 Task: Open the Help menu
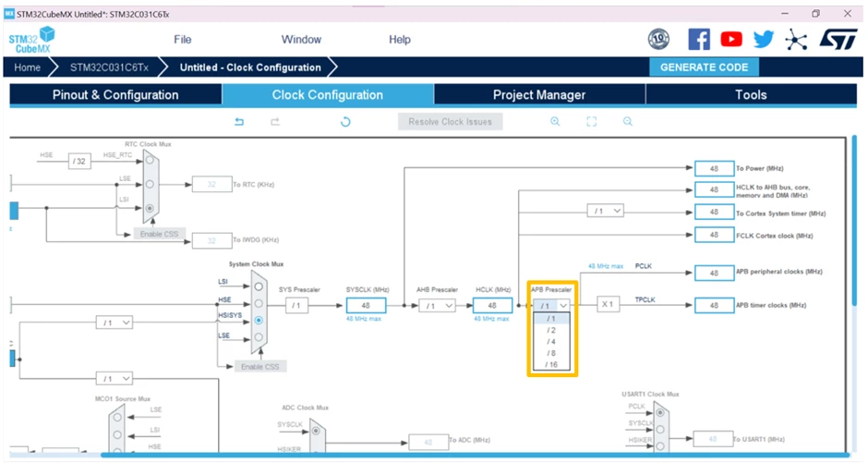pyautogui.click(x=400, y=40)
